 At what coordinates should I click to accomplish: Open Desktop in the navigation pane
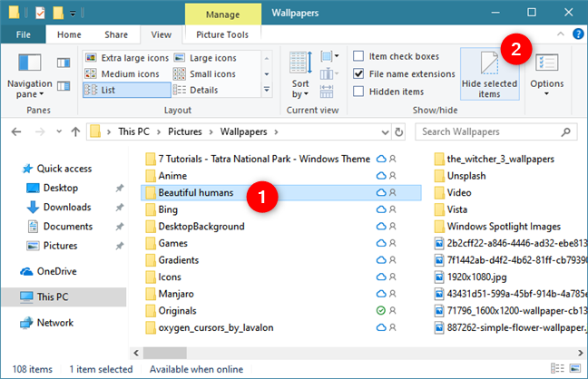(61, 188)
